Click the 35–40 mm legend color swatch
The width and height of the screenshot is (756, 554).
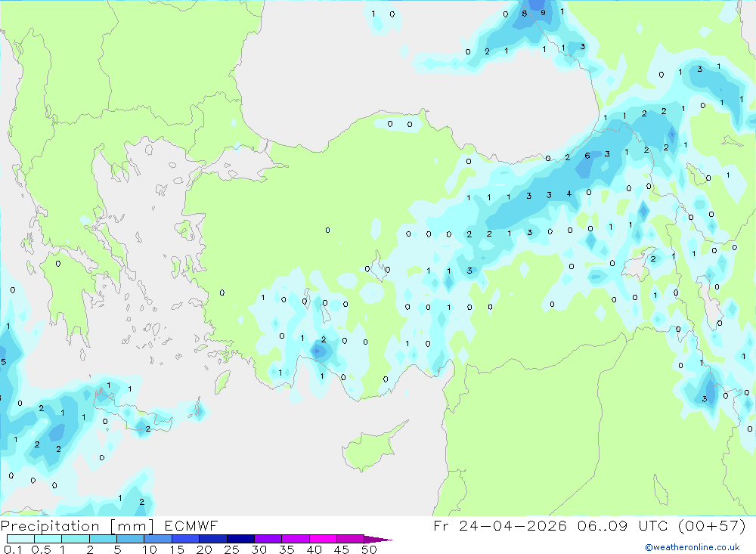point(295,539)
